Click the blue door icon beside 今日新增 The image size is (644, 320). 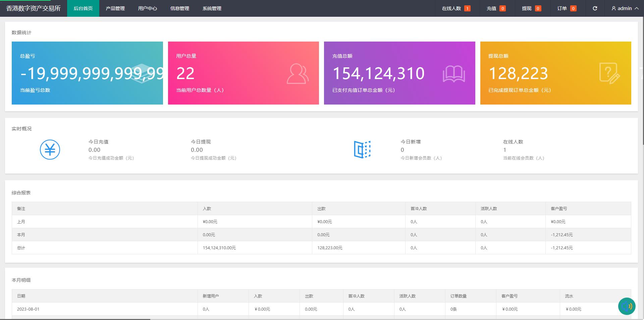click(362, 149)
